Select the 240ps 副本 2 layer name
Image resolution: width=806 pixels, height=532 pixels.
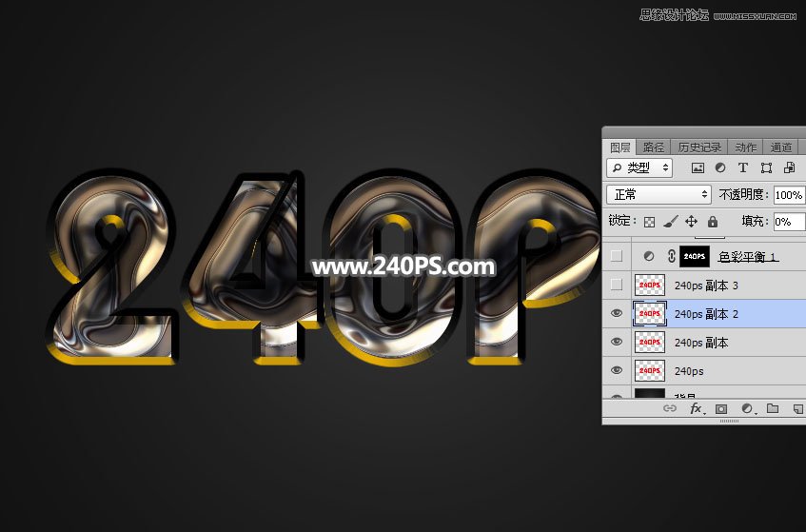click(x=706, y=314)
